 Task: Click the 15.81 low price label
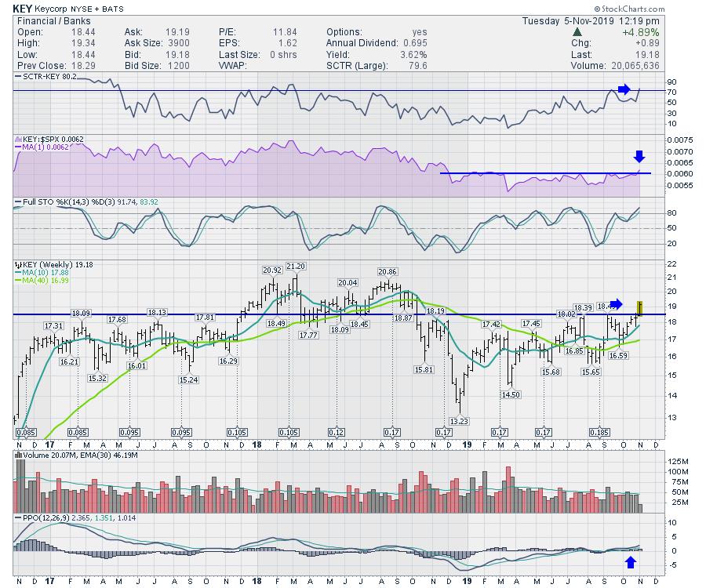[x=424, y=370]
